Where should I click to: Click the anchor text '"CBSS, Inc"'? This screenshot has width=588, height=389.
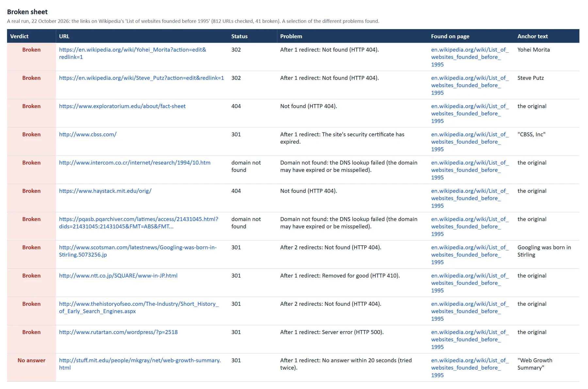(531, 134)
